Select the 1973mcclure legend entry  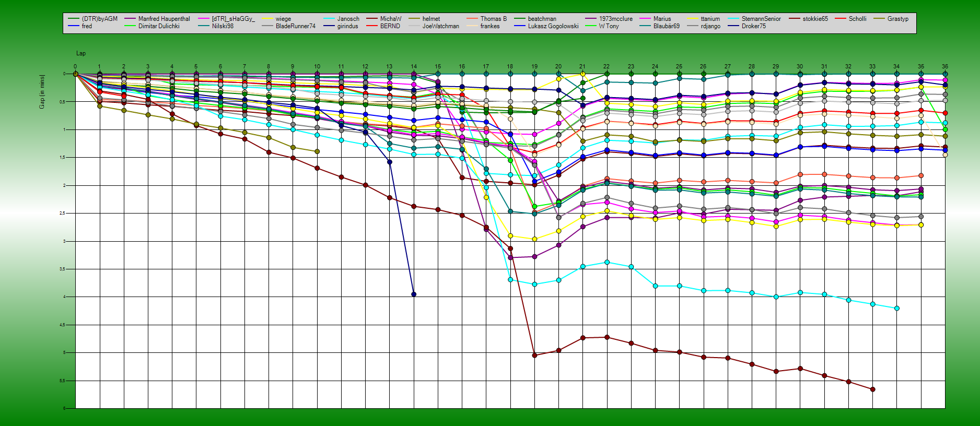[x=616, y=19]
